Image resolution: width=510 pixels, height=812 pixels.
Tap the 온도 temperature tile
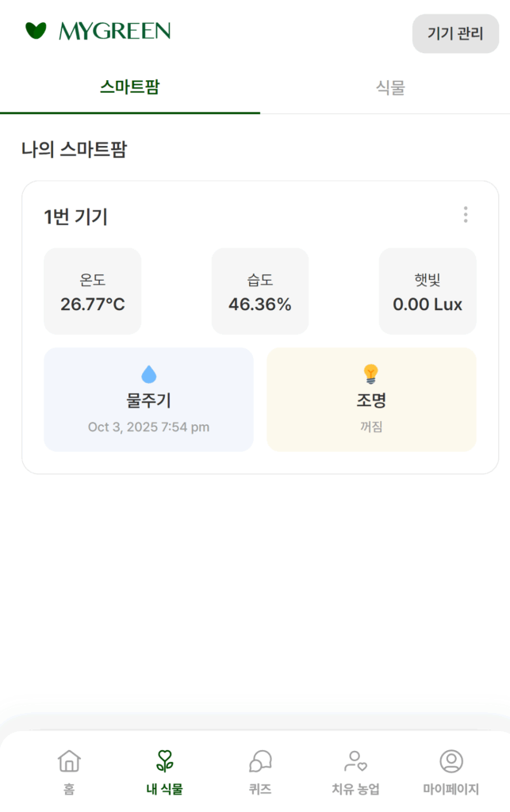(93, 292)
